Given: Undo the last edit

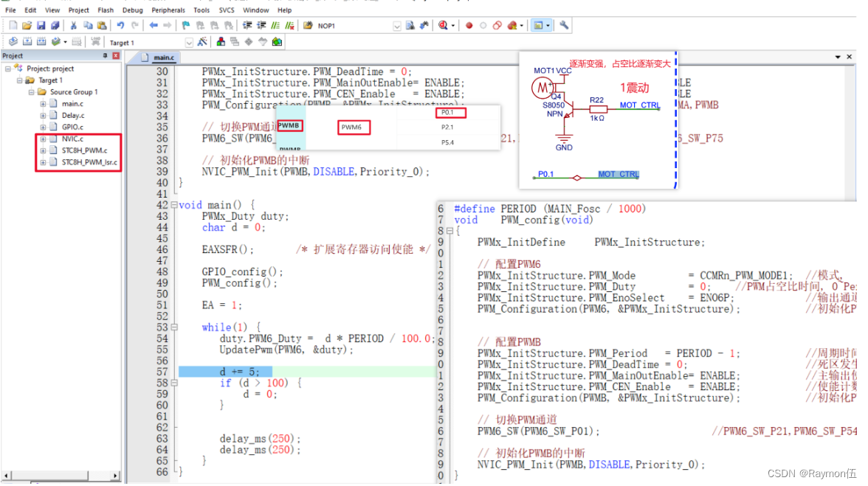Looking at the screenshot, I should point(120,25).
